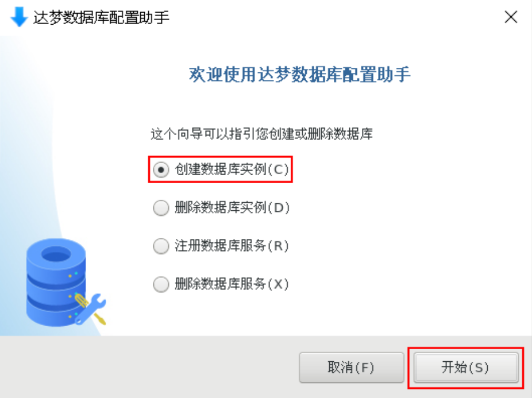Image resolution: width=532 pixels, height=398 pixels.
Task: Click the gray button bar left of 取消(F)
Action: pos(149,368)
